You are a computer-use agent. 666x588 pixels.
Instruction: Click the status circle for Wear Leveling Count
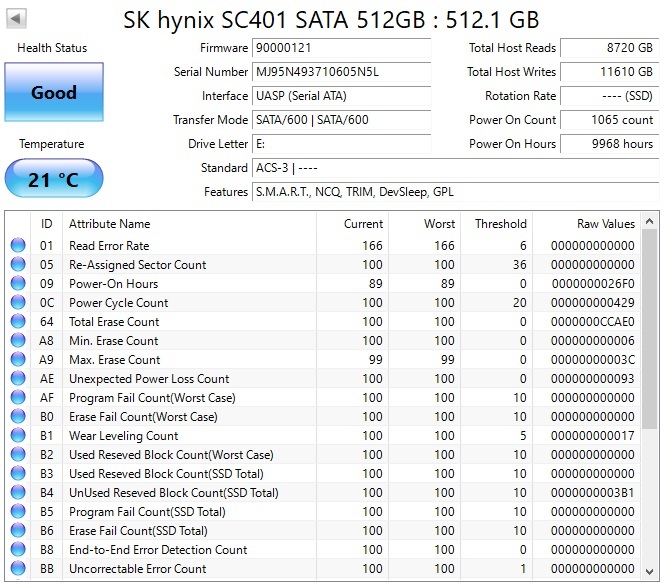pyautogui.click(x=18, y=435)
